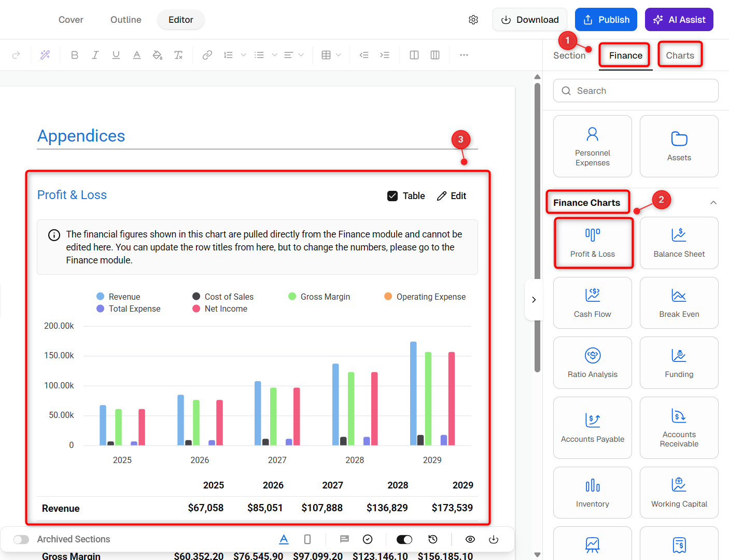Screen dimensions: 729x560
Task: Open table dropdown arrow
Action: point(339,55)
